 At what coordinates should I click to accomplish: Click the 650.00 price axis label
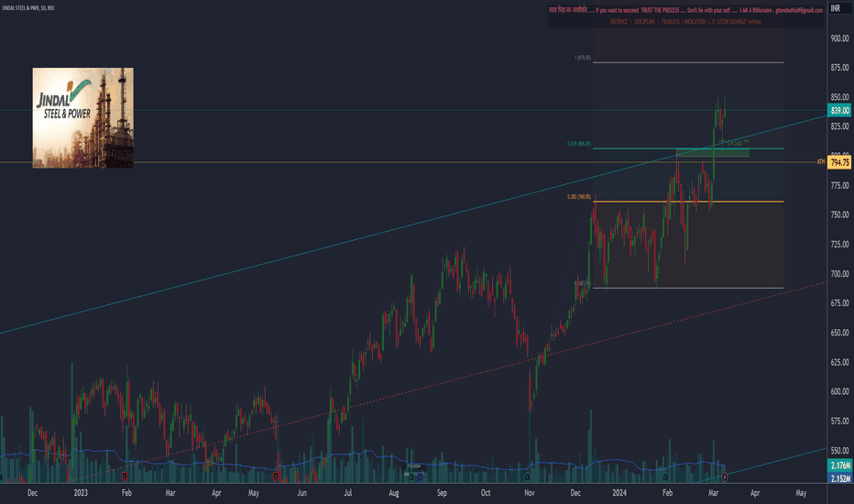point(839,333)
